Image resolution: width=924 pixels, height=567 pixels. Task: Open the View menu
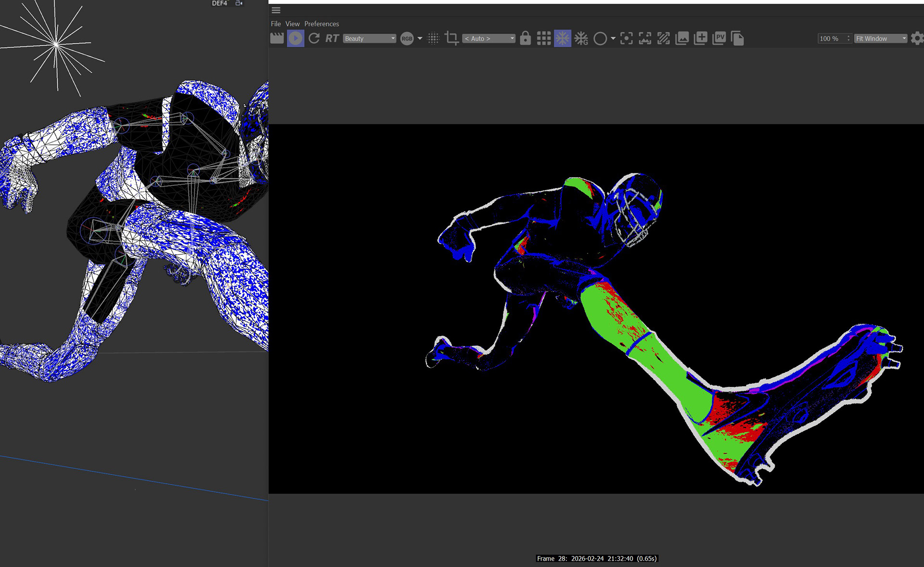(292, 24)
